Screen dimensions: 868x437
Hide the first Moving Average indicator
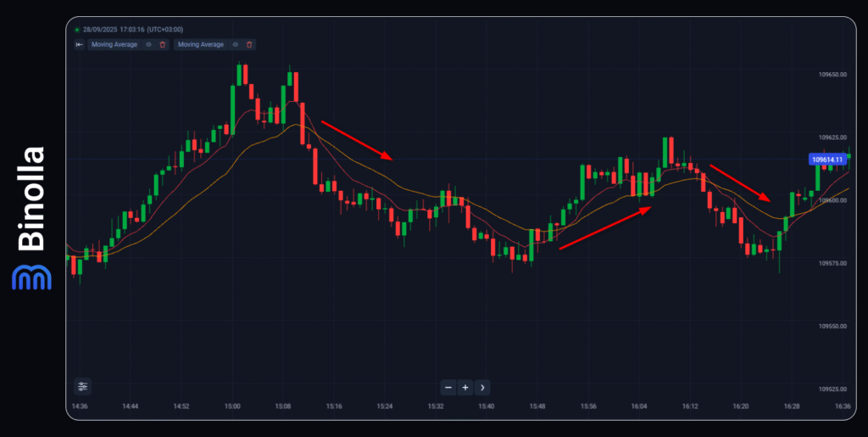point(149,44)
